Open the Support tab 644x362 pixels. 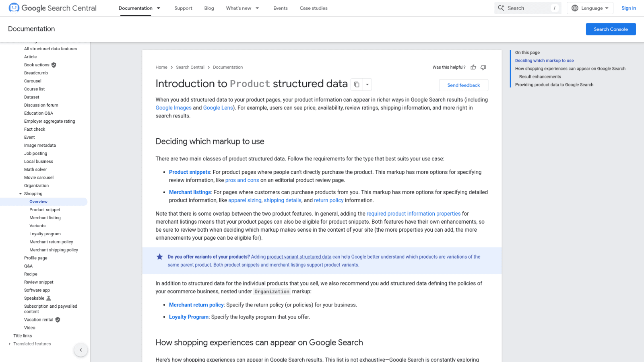(x=183, y=8)
